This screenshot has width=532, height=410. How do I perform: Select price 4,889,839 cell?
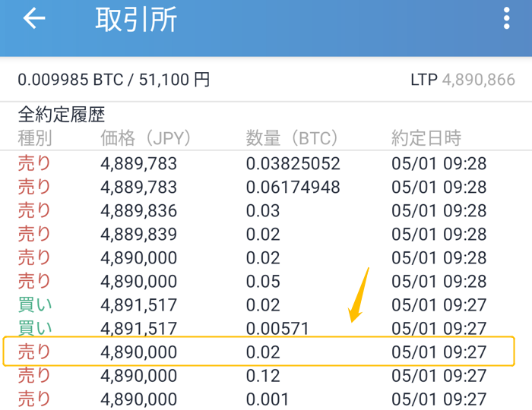click(139, 234)
